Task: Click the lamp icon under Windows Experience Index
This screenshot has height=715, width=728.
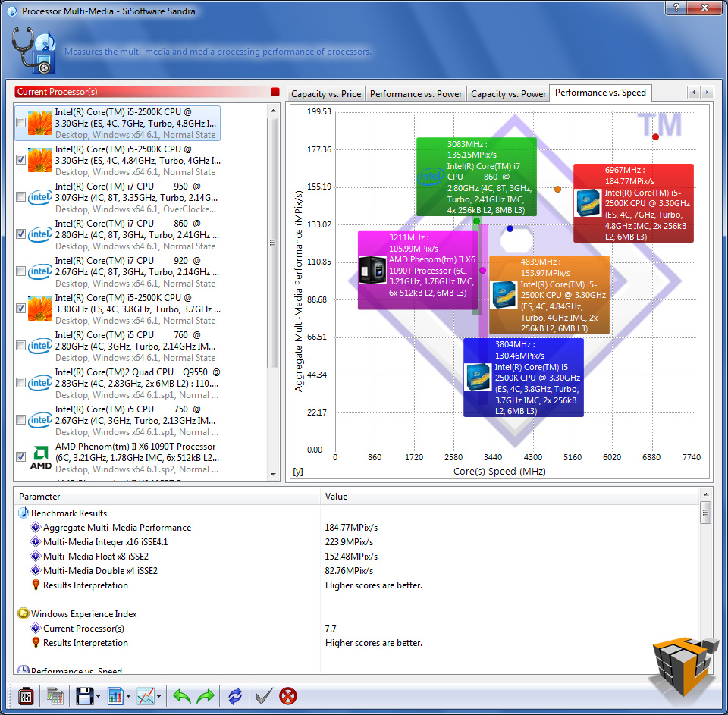Action: (x=36, y=642)
